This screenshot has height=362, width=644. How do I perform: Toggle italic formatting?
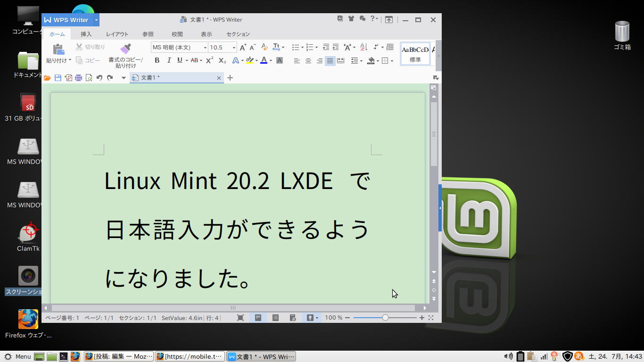tap(168, 60)
